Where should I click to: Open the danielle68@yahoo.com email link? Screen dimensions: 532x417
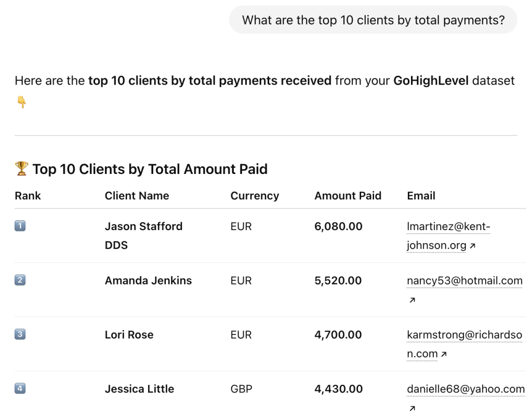click(465, 389)
